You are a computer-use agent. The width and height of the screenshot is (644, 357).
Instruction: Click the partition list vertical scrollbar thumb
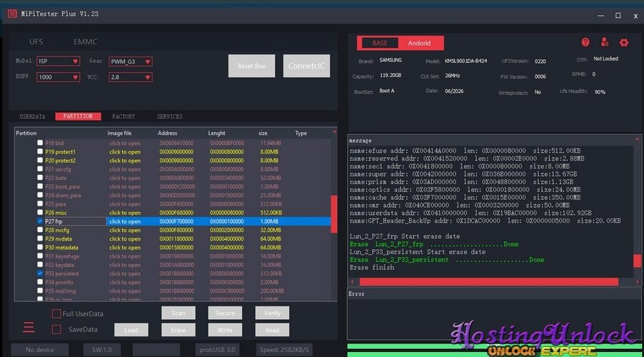pyautogui.click(x=334, y=214)
